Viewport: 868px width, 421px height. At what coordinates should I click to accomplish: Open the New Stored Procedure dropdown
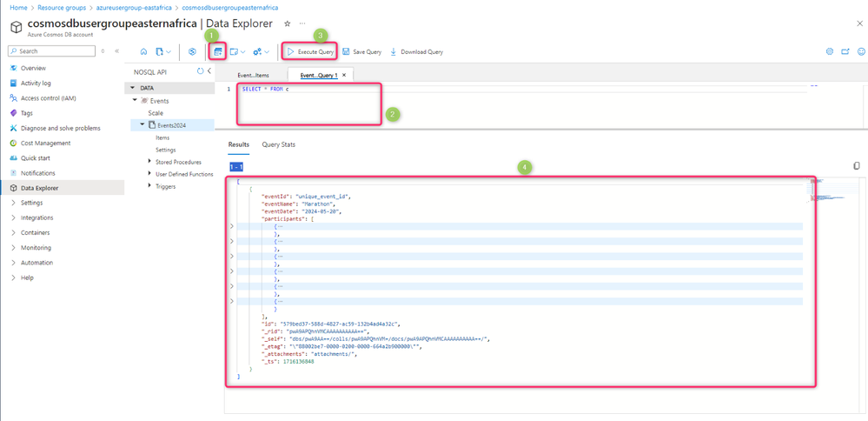point(262,51)
